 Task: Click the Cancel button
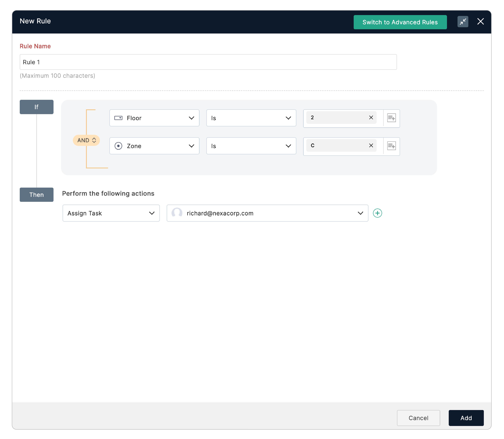tap(418, 418)
